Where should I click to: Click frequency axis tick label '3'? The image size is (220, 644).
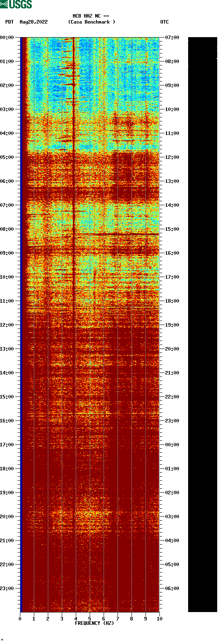tap(62, 619)
